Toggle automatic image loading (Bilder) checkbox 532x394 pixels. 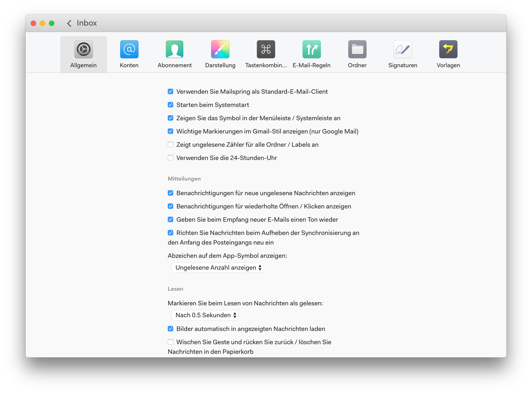coord(170,329)
